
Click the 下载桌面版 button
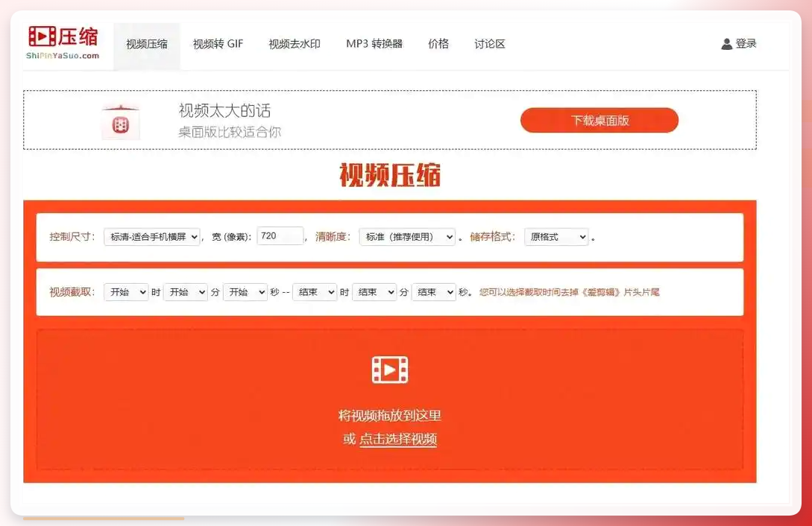599,121
